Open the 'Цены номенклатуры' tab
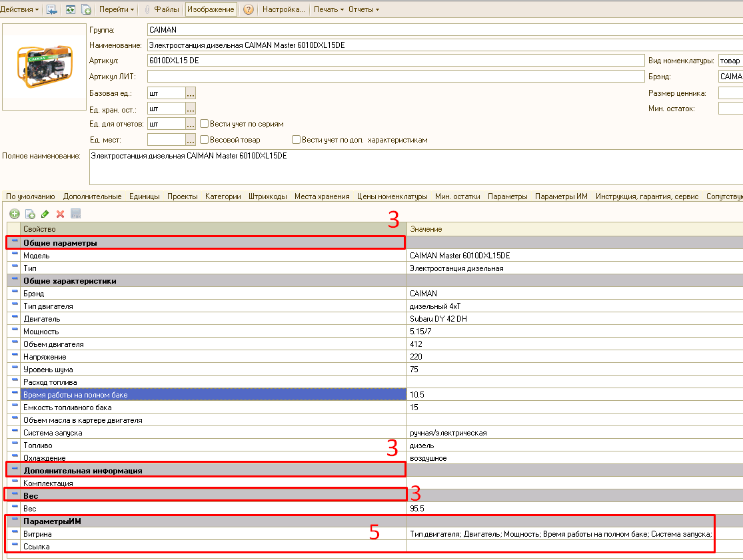743x560 pixels. (392, 196)
